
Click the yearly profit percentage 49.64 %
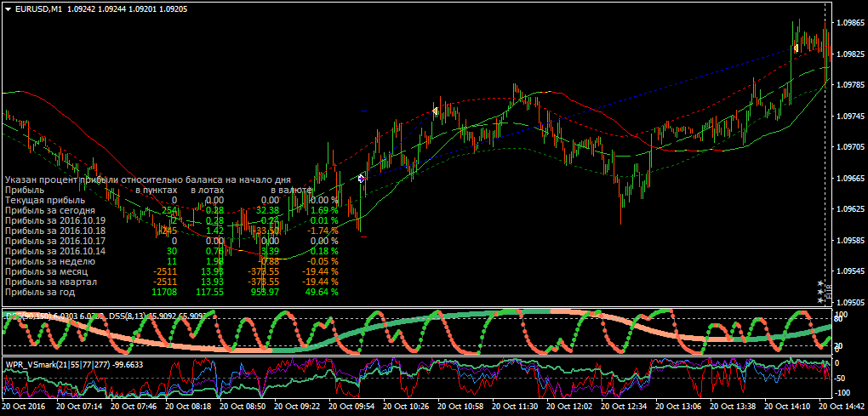[x=321, y=292]
